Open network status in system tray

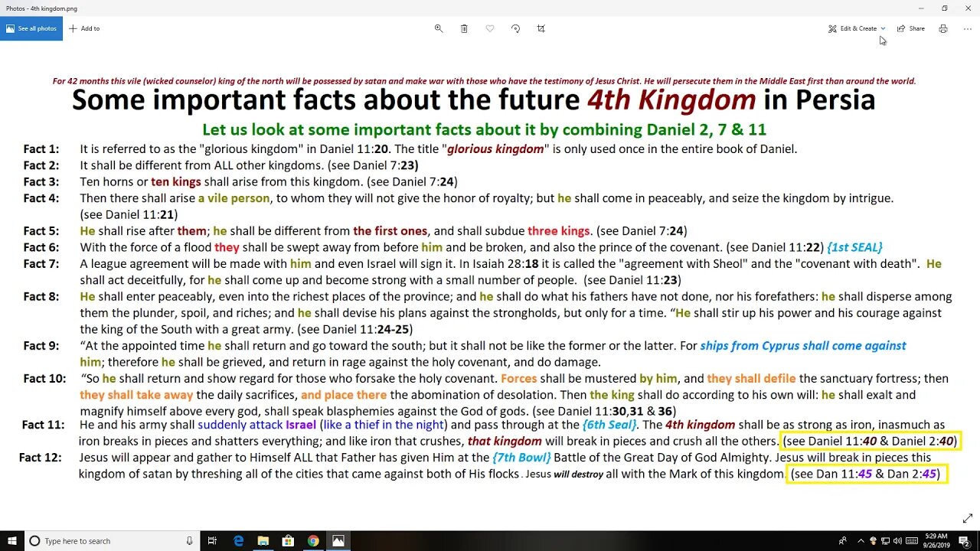pos(885,541)
